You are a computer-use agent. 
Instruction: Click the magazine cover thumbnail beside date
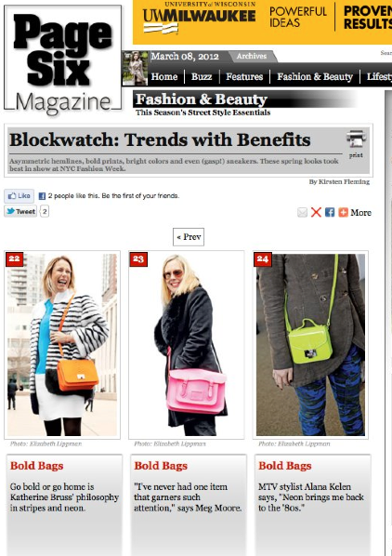pyautogui.click(x=135, y=68)
